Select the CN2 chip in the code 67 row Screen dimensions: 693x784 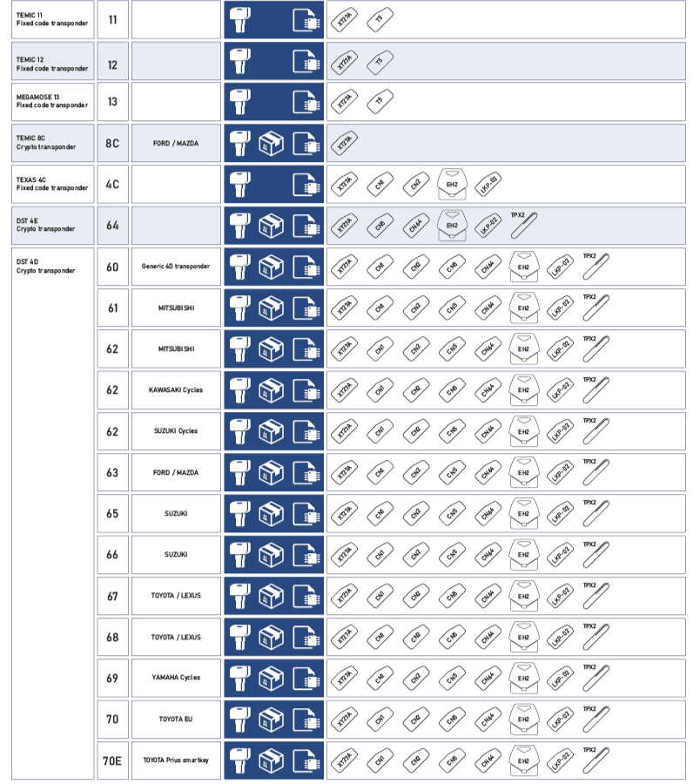click(x=415, y=596)
